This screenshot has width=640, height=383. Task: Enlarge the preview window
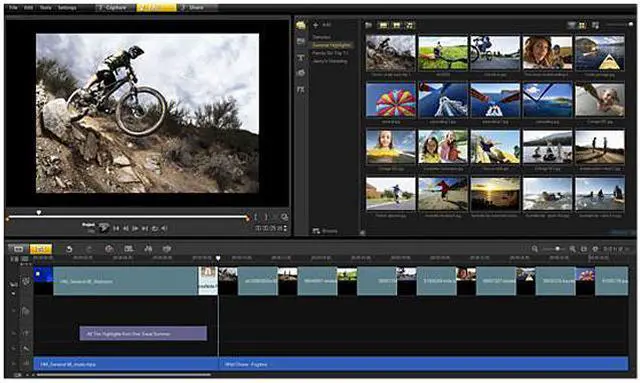click(284, 217)
